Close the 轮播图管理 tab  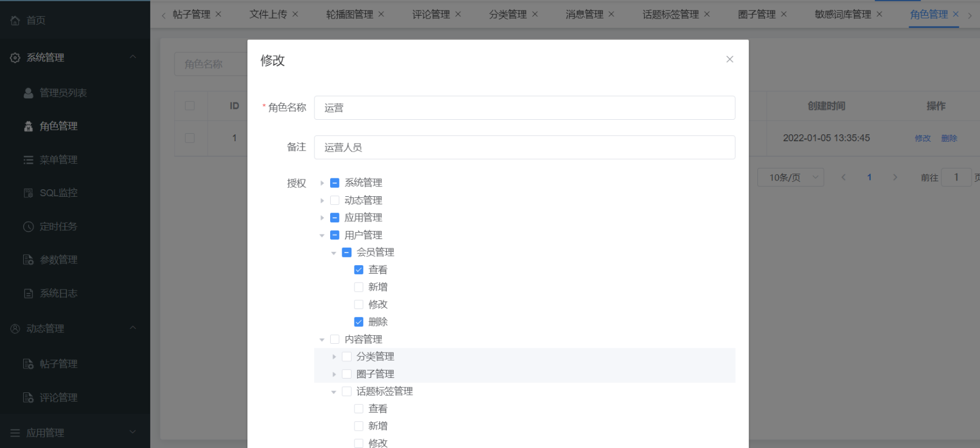pyautogui.click(x=381, y=14)
